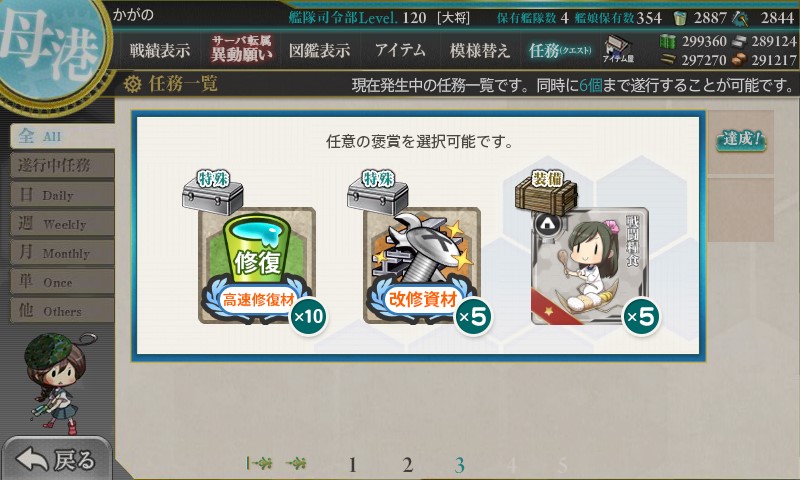Viewport: 800px width, 480px height.
Task: Jump to first quest page arrow
Action: pos(259,463)
